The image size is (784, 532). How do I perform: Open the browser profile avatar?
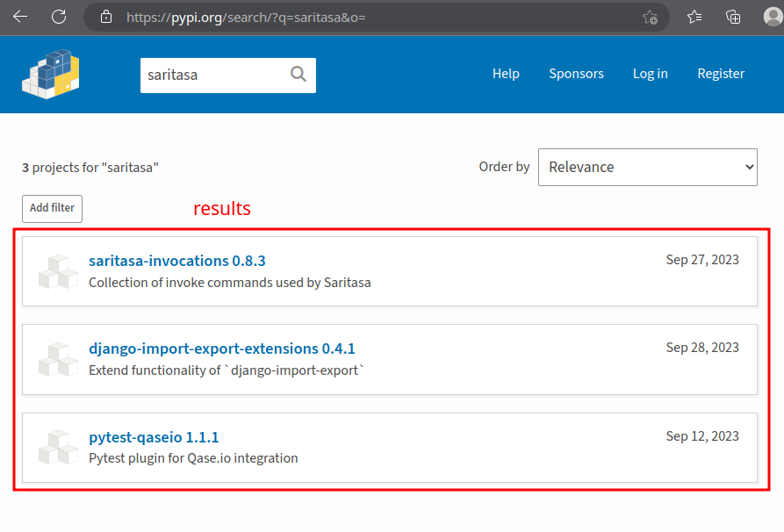(x=773, y=17)
